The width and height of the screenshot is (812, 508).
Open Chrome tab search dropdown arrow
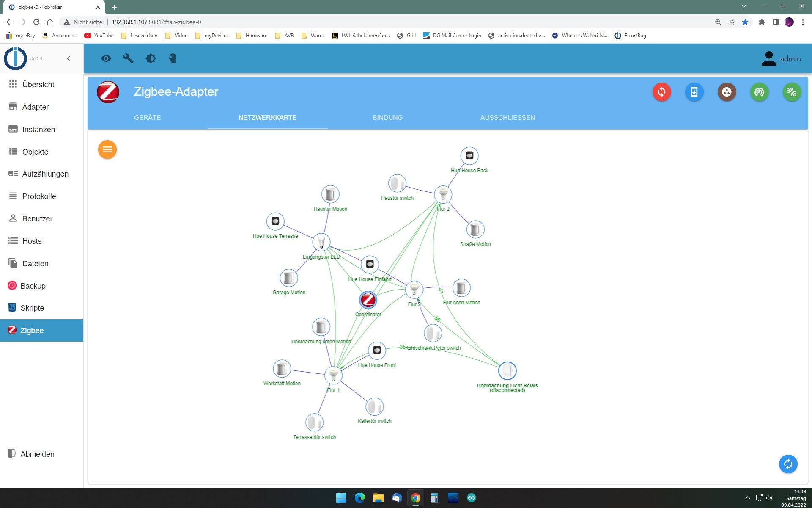743,6
